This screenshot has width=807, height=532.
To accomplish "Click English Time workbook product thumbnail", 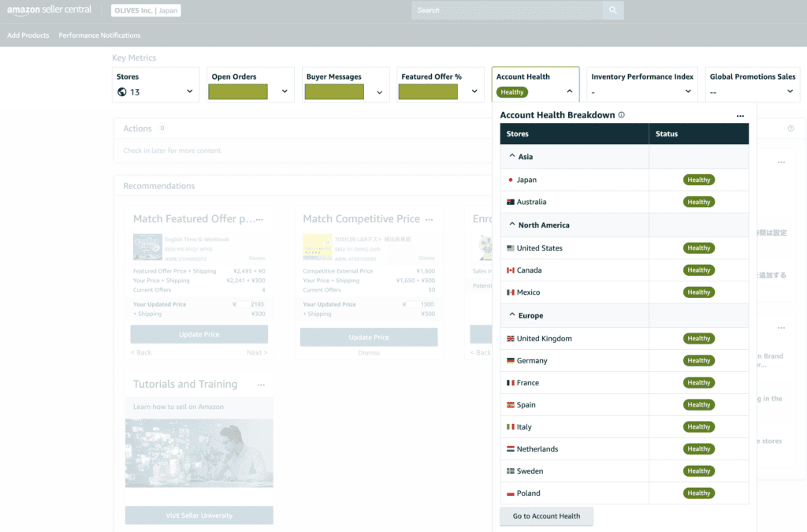I will [147, 247].
